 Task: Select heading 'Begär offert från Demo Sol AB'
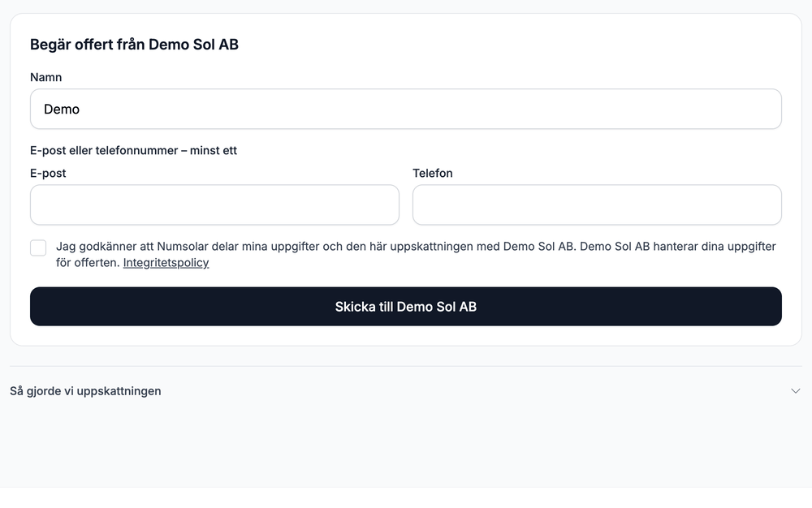tap(134, 45)
